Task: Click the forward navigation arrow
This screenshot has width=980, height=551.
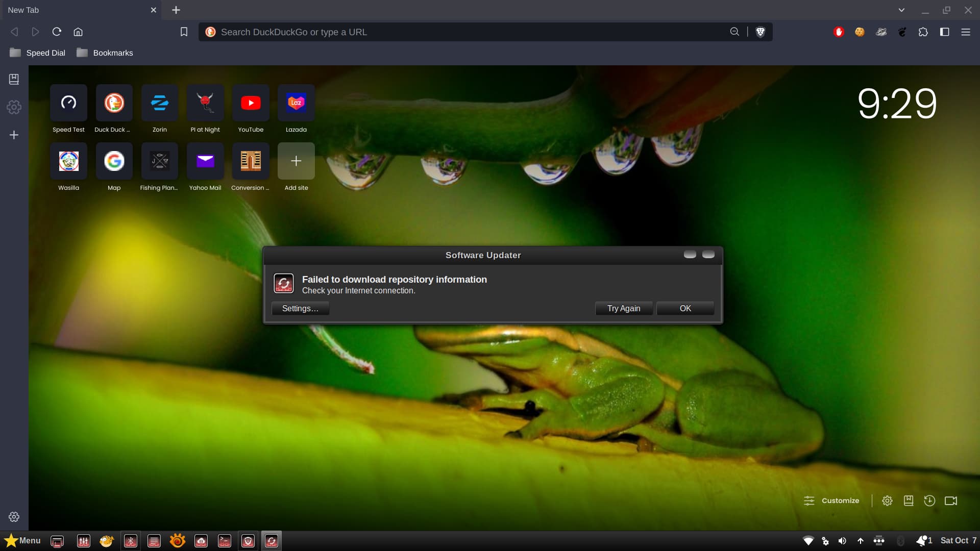Action: (35, 32)
